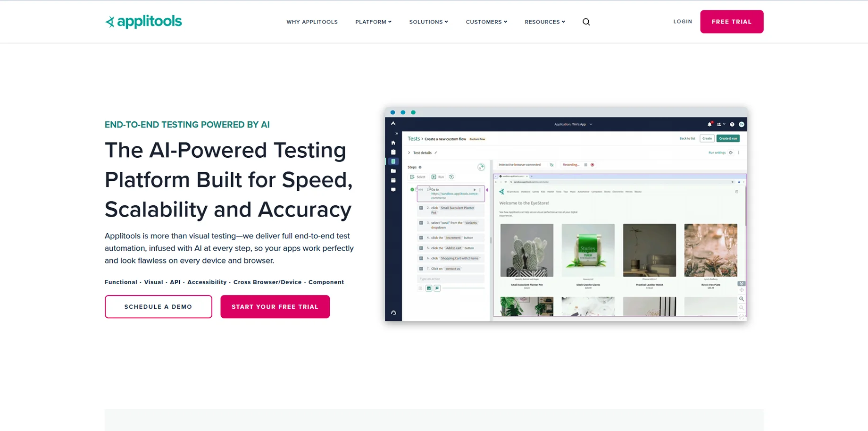This screenshot has width=868, height=431.
Task: Open the clipboard icon in the demo sidebar
Action: click(393, 152)
